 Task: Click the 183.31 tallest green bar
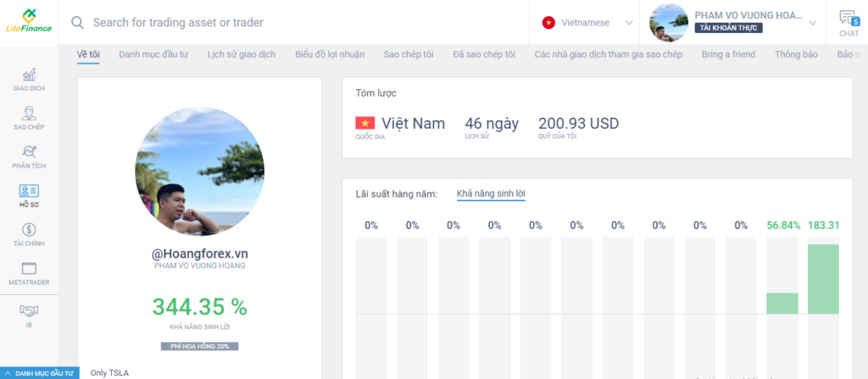coord(823,279)
